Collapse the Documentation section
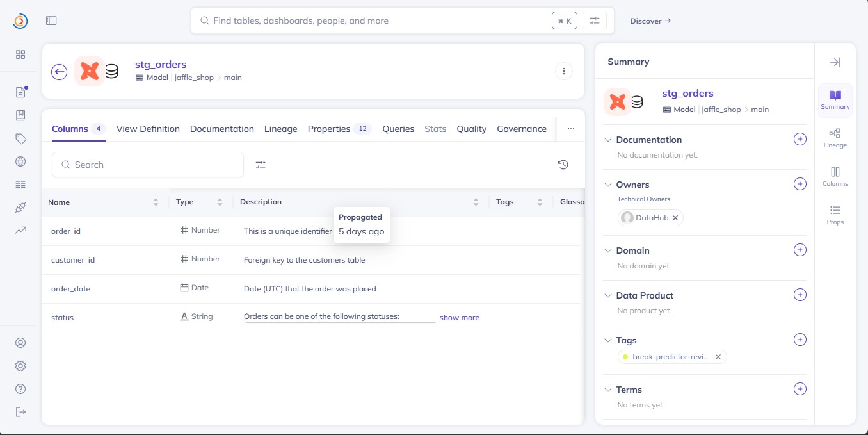The image size is (868, 435). 608,140
